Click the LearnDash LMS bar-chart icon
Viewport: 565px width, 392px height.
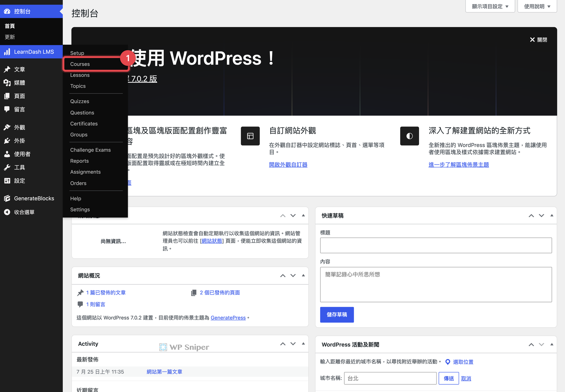pos(7,52)
